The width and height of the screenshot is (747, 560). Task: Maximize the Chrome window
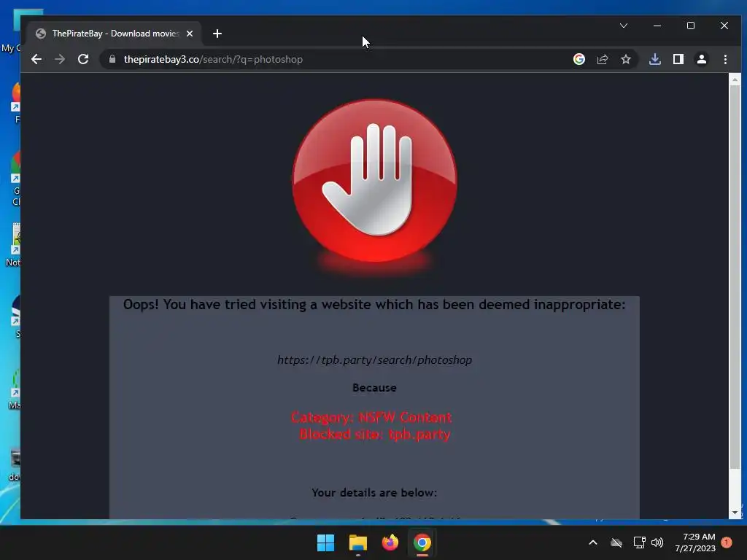click(691, 26)
